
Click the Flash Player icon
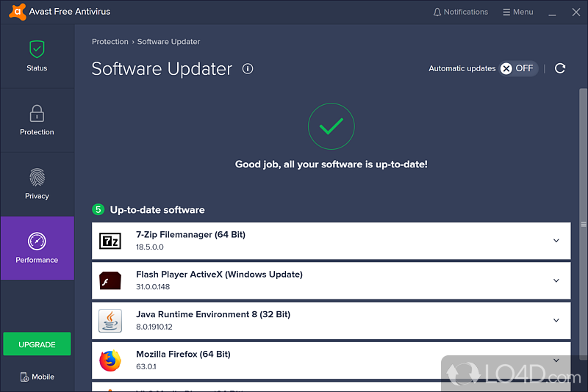coord(110,281)
